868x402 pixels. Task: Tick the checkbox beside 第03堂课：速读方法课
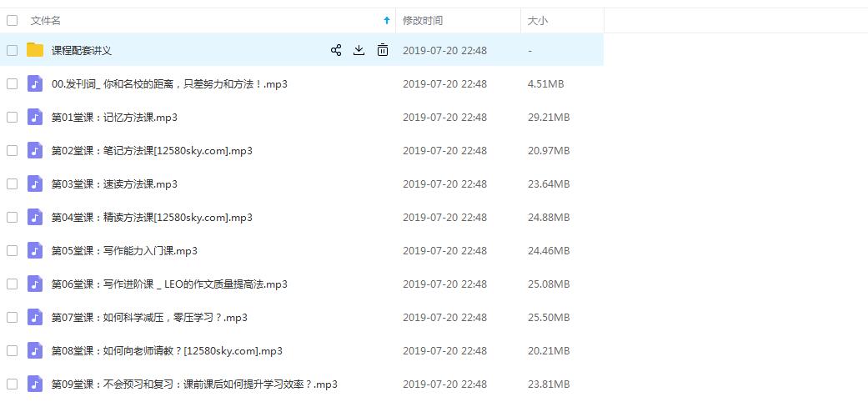[12, 183]
